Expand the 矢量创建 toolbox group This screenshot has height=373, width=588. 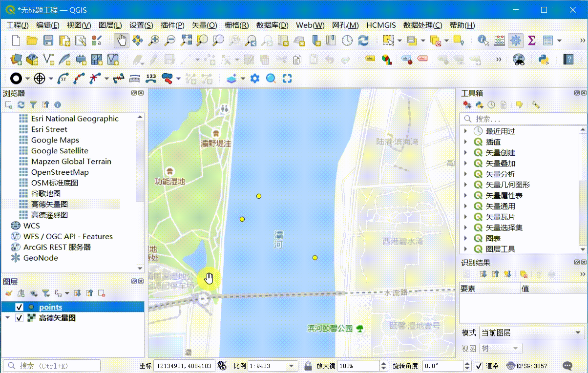pyautogui.click(x=465, y=152)
